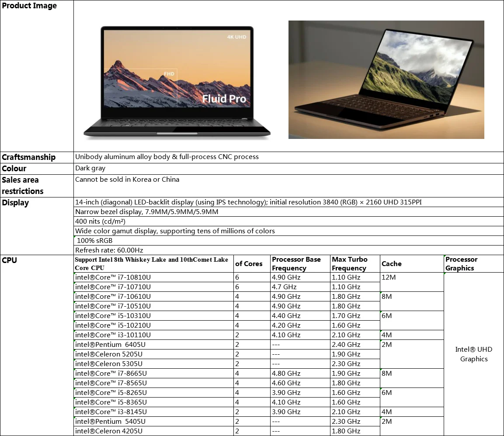Select the angled laptop photo on desk
Viewport: 504px width, 436px height.
386,80
